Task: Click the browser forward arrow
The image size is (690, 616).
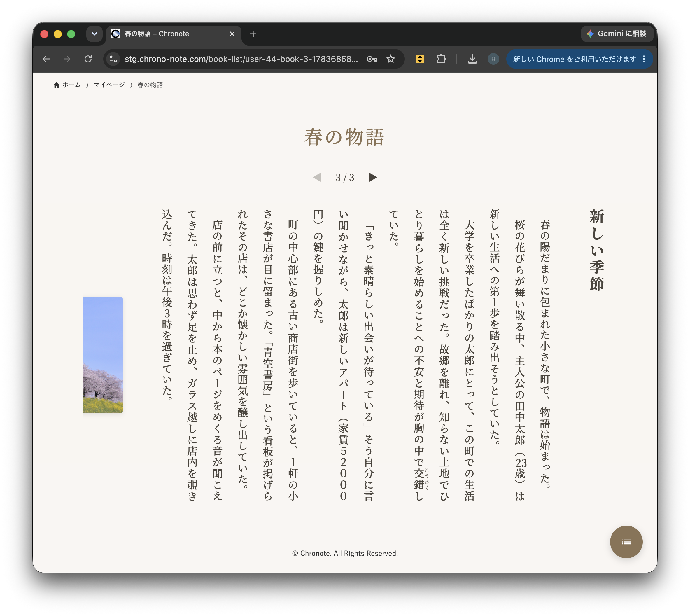Action: pos(67,59)
